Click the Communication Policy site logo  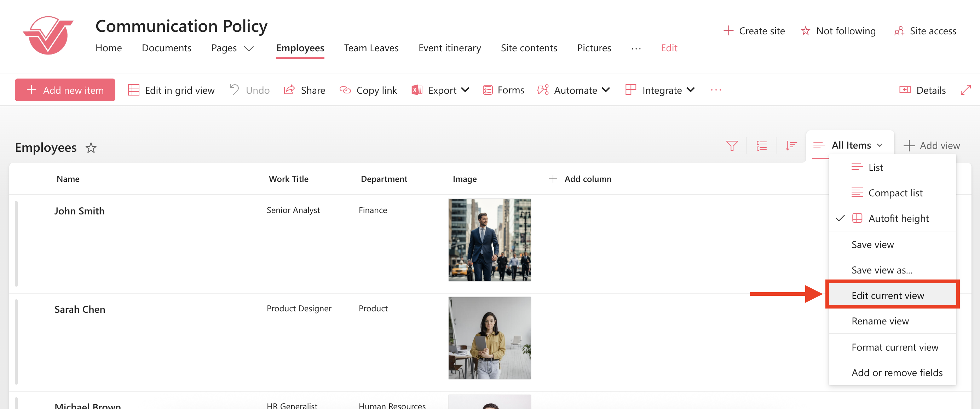[x=48, y=35]
